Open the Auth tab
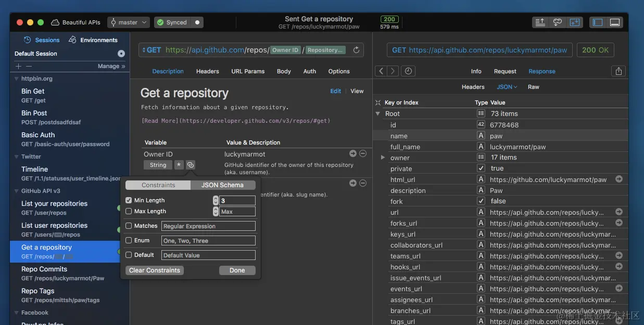The image size is (644, 325). pyautogui.click(x=310, y=71)
